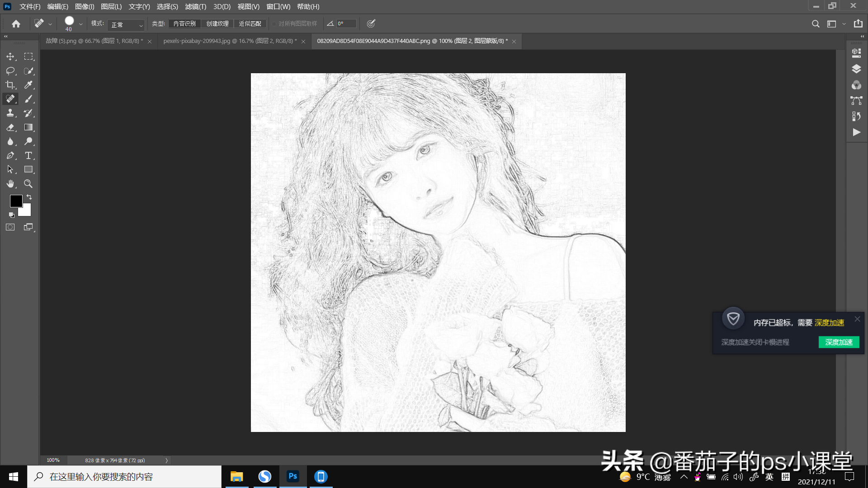The image size is (868, 488).
Task: Select the Path Selection tool
Action: click(x=10, y=169)
